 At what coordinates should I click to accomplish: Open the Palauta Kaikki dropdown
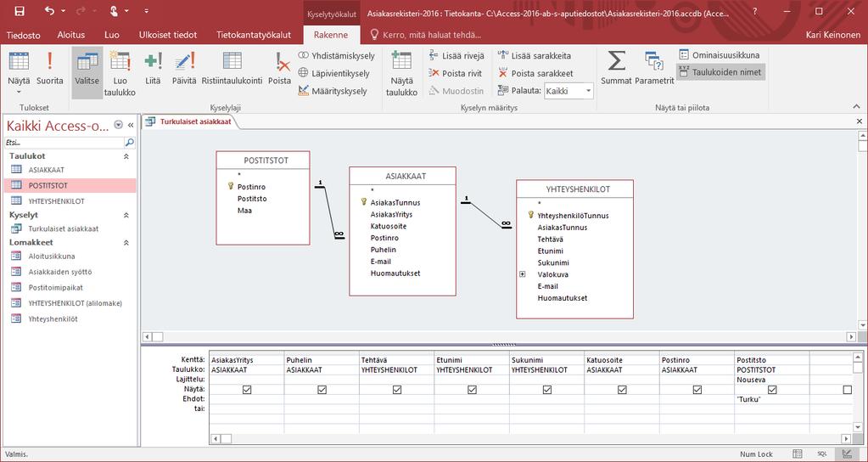point(589,91)
